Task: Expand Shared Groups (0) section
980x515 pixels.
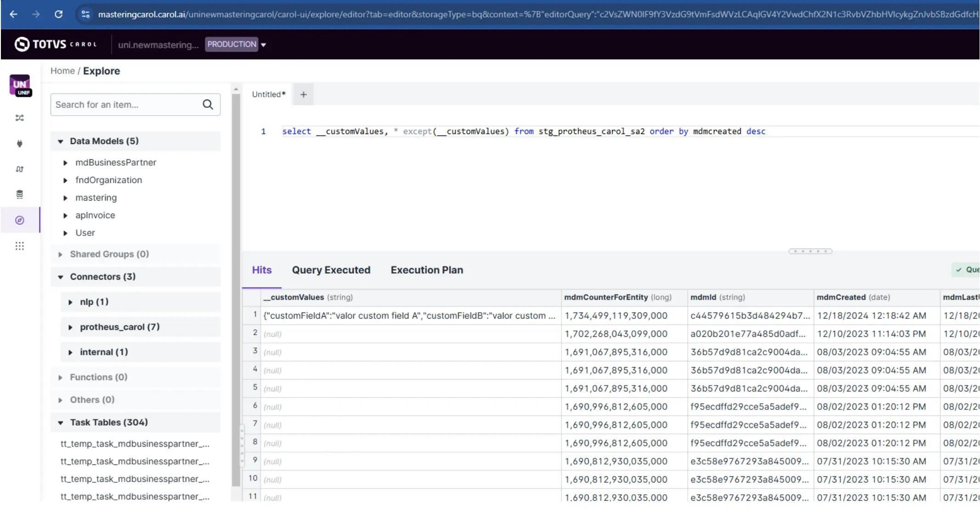Action: 135,254
